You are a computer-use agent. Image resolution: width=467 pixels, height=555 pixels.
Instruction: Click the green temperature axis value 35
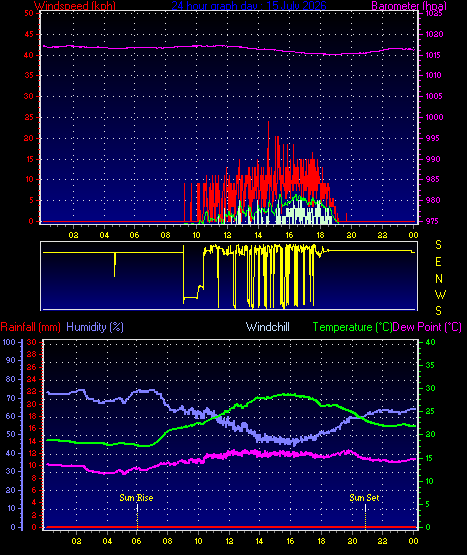coord(431,365)
